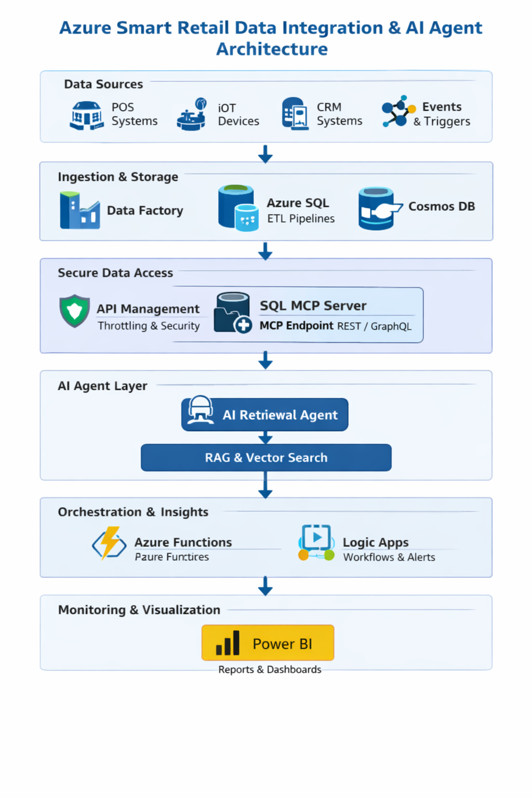Click the ETL Pipelines text
Screen dimensions: 532x798
pyautogui.click(x=301, y=219)
